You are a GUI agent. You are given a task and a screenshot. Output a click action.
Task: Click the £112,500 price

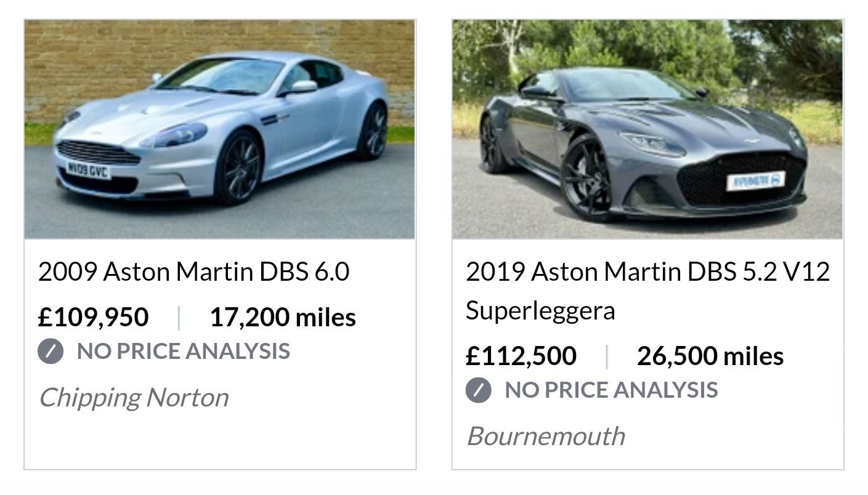tap(521, 356)
